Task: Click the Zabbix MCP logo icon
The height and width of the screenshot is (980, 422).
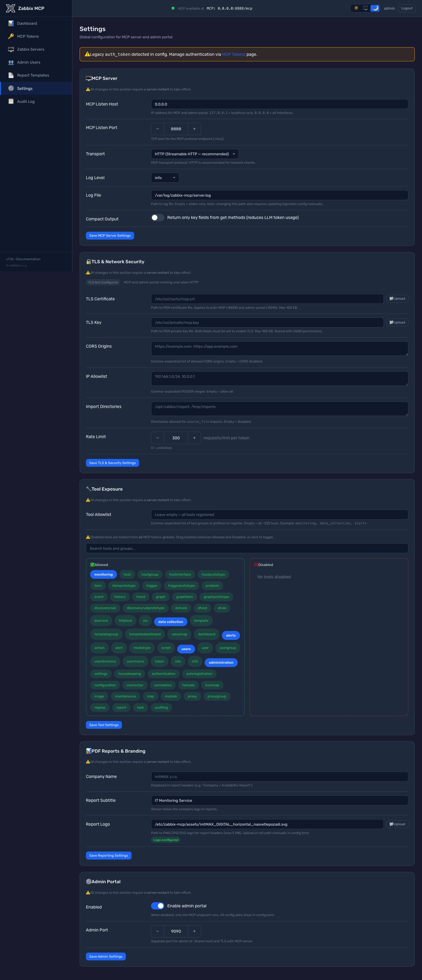Action: click(x=11, y=8)
